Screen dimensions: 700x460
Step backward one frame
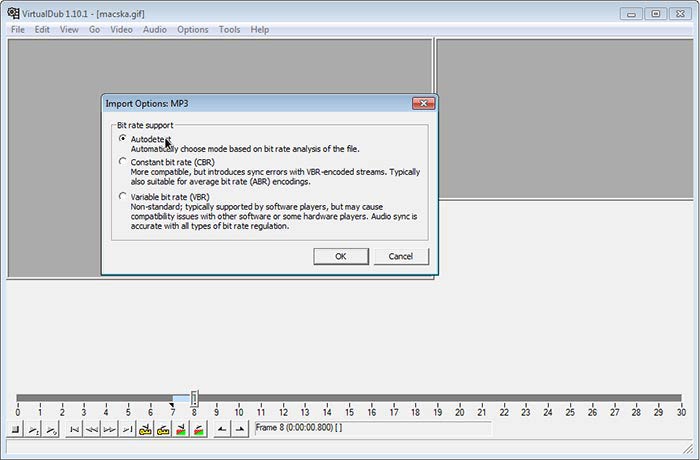(x=91, y=429)
